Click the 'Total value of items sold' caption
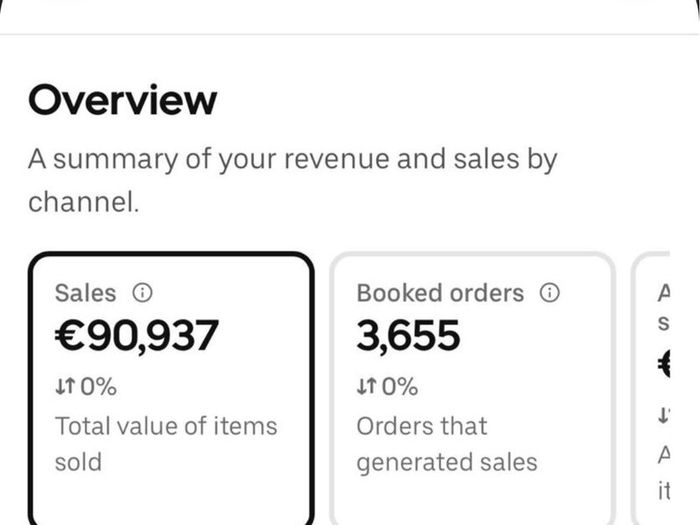The image size is (700, 525). click(x=166, y=444)
